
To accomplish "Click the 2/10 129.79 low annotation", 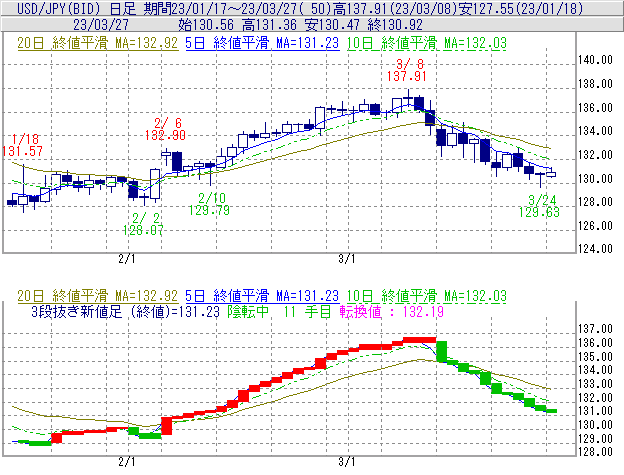I will tap(209, 204).
